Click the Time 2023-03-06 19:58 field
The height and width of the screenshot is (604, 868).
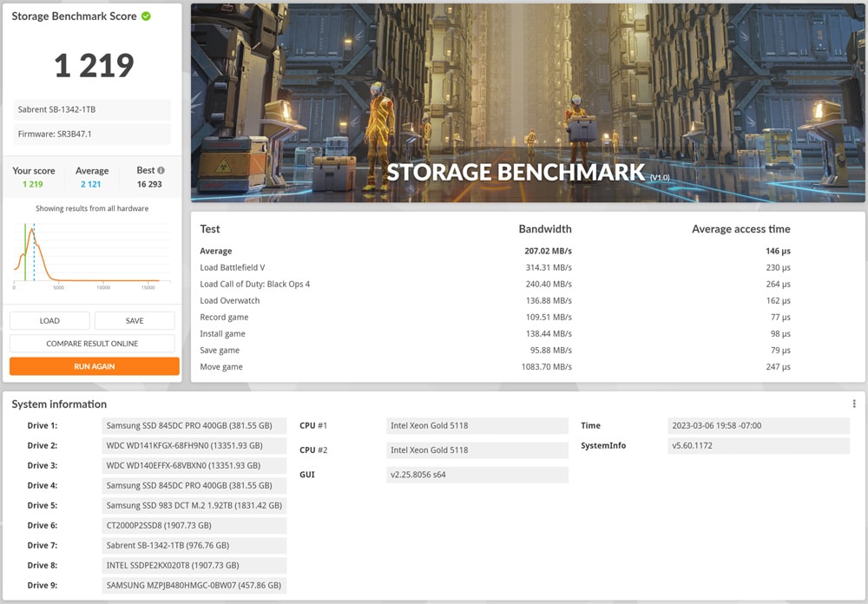(x=759, y=426)
